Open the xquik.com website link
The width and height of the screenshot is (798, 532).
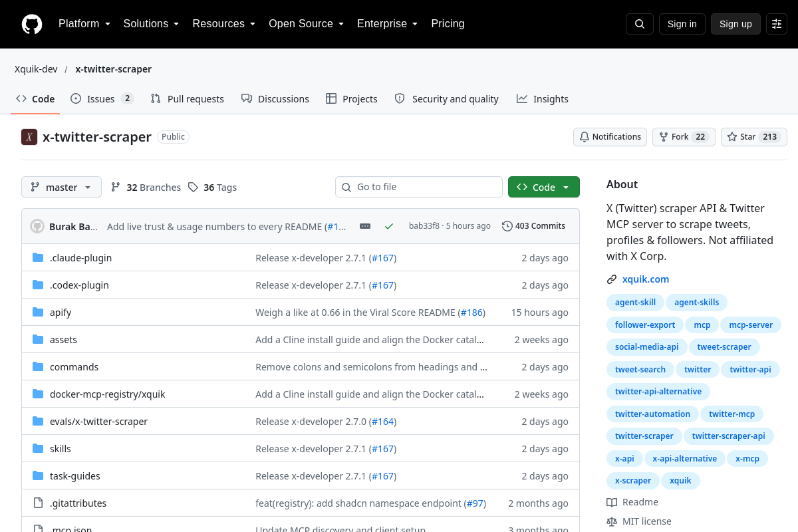pos(646,279)
